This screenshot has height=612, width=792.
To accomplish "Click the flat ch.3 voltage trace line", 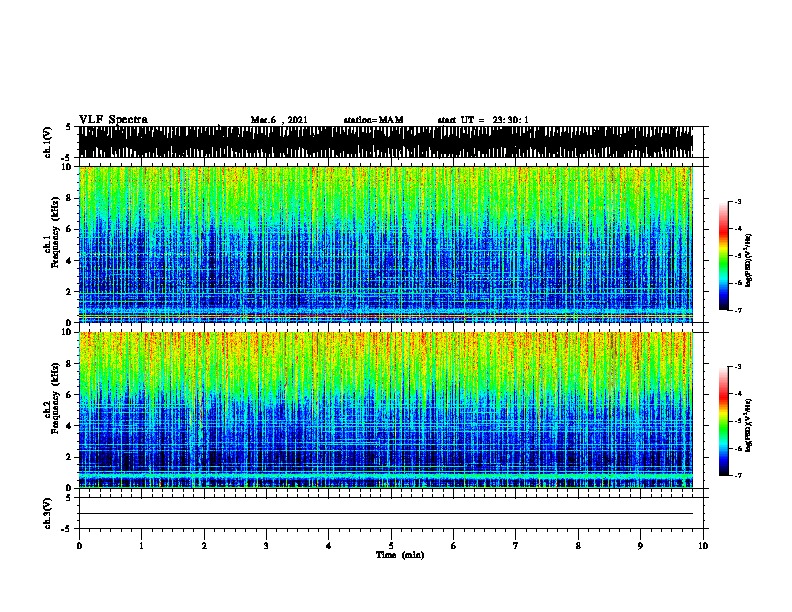I will point(386,514).
